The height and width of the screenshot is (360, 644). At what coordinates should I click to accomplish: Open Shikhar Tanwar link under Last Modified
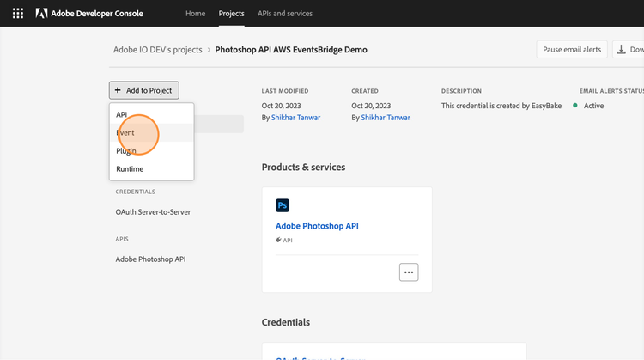[296, 118]
